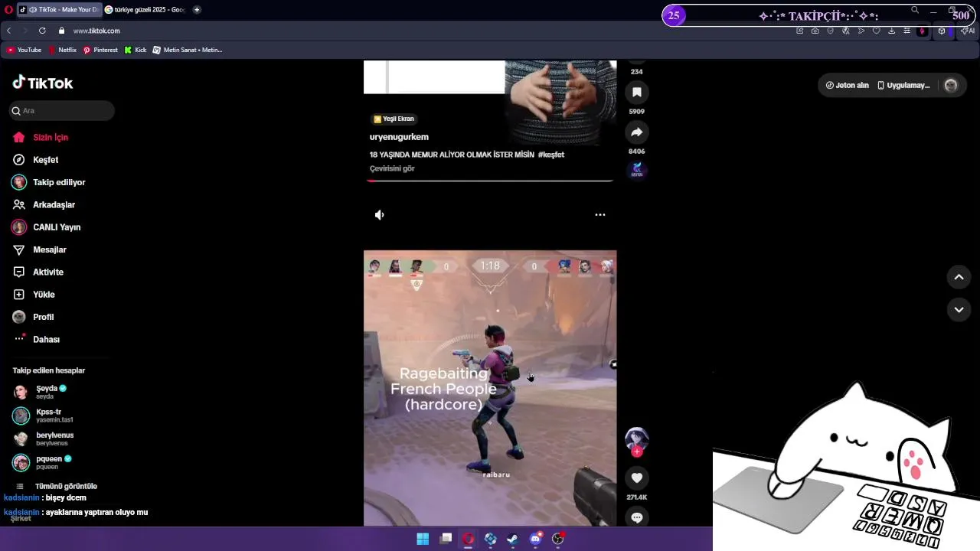
Task: Go to the next video arrow
Action: (x=959, y=309)
